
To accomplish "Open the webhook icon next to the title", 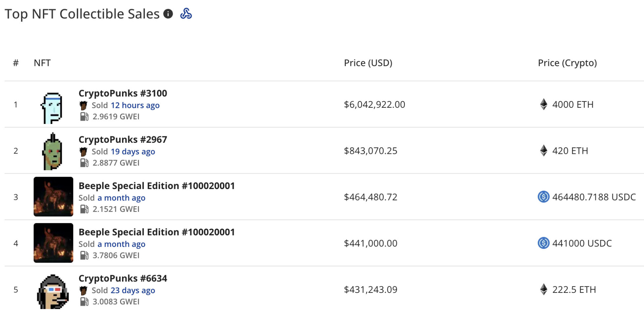I will click(186, 14).
